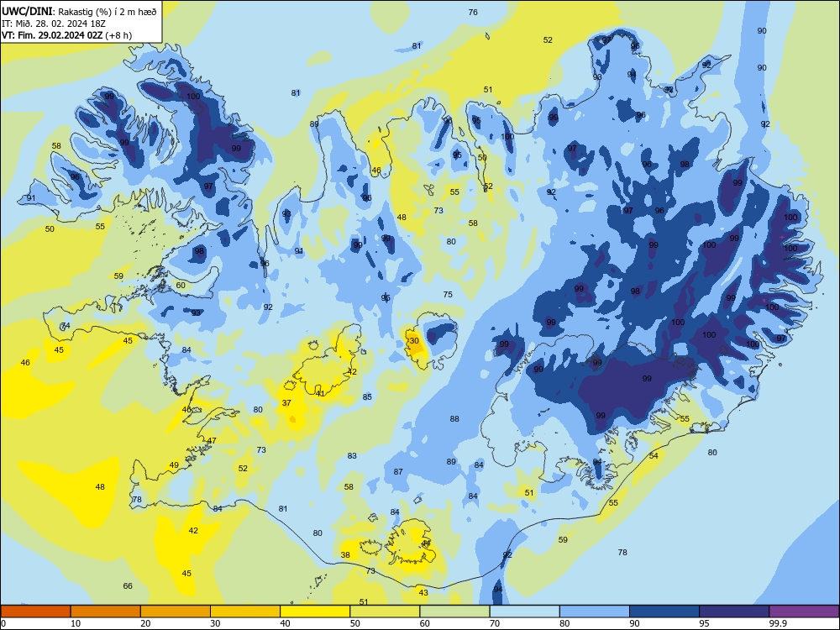Click the map value 60
Image resolution: width=840 pixels, height=630 pixels.
click(181, 285)
